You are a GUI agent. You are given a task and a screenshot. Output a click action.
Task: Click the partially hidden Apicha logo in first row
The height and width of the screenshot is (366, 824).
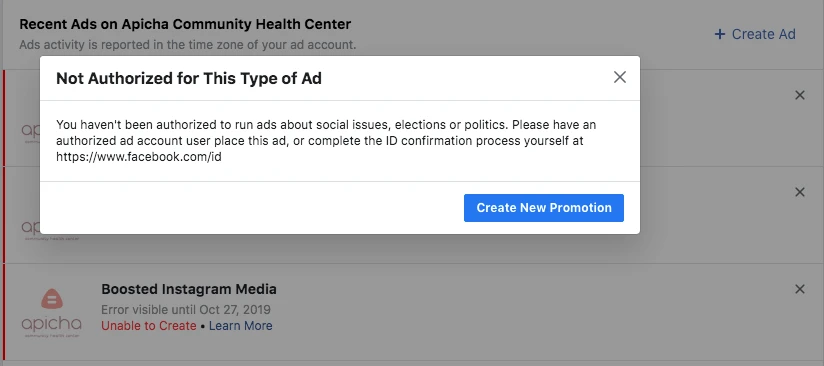pyautogui.click(x=30, y=131)
